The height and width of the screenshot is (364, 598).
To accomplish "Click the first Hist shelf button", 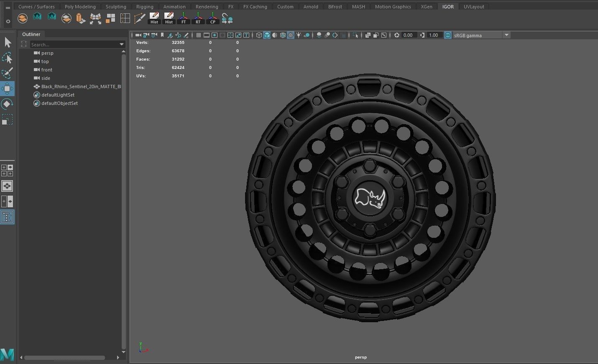I will click(x=154, y=18).
